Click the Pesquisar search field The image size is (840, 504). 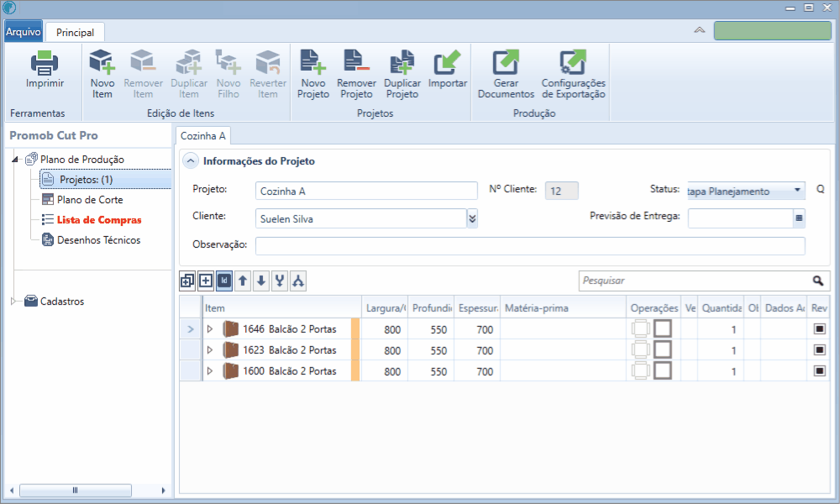pyautogui.click(x=693, y=281)
